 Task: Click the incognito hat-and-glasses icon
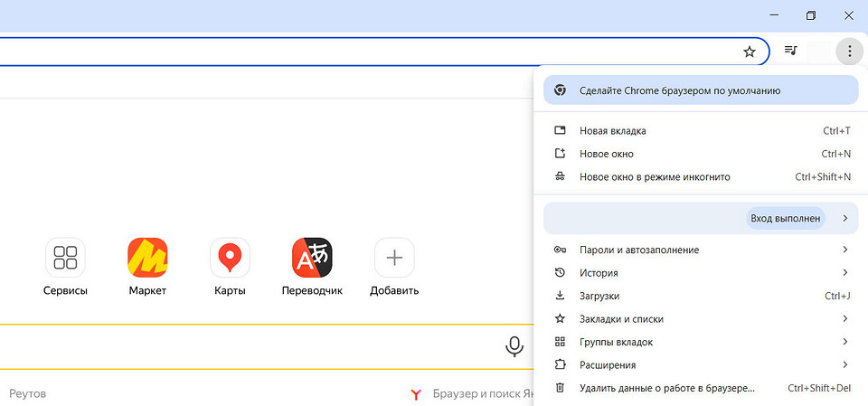(560, 176)
